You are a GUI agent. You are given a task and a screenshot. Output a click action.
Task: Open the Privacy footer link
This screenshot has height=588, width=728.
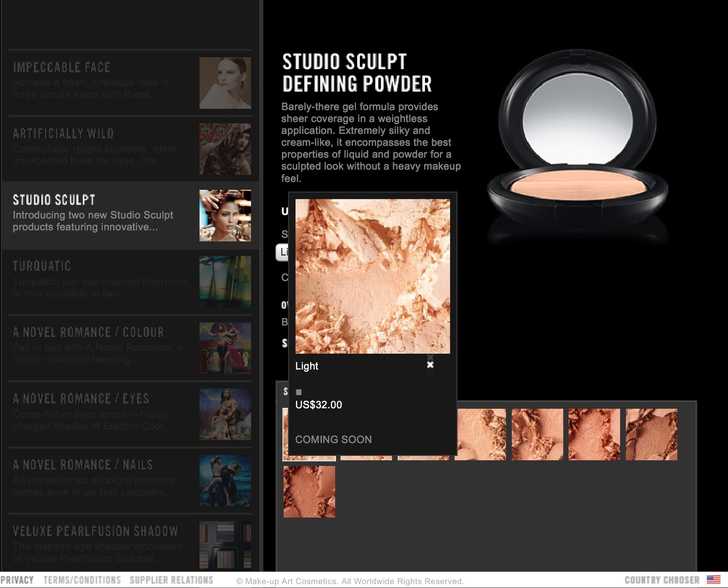(x=17, y=580)
